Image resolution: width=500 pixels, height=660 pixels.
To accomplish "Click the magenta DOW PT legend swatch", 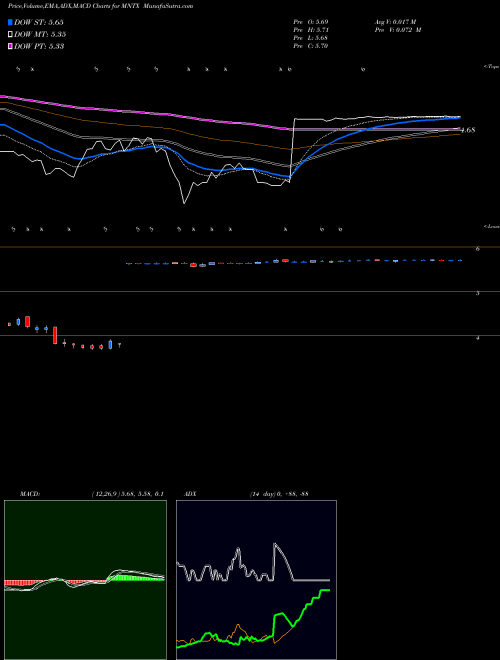I will pos(10,46).
